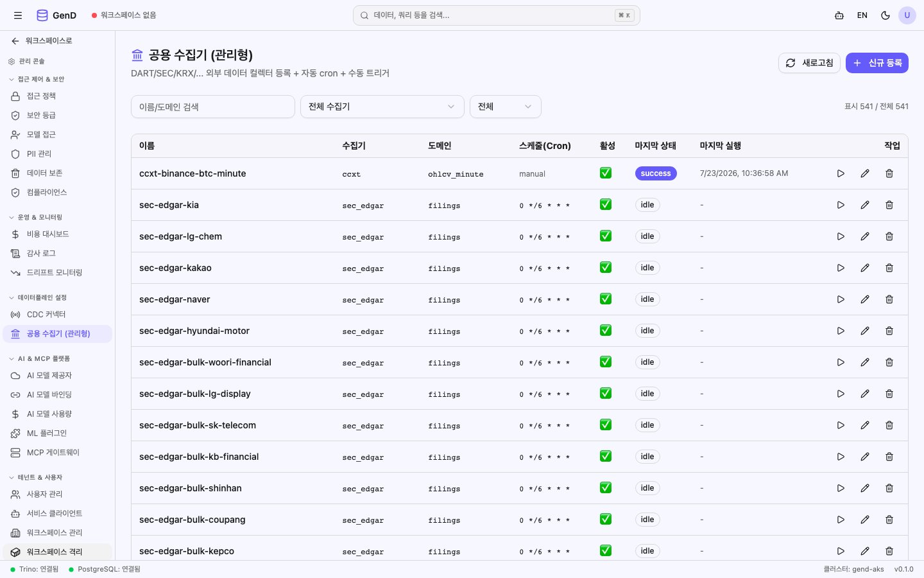The width and height of the screenshot is (924, 578).
Task: Open 관리 콘솔 in sidebar
Action: tap(27, 61)
